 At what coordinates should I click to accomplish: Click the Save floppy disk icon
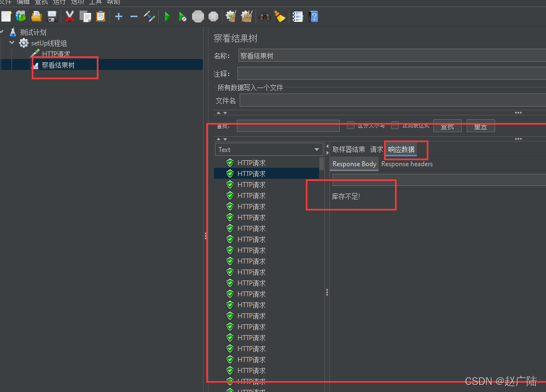(x=53, y=17)
